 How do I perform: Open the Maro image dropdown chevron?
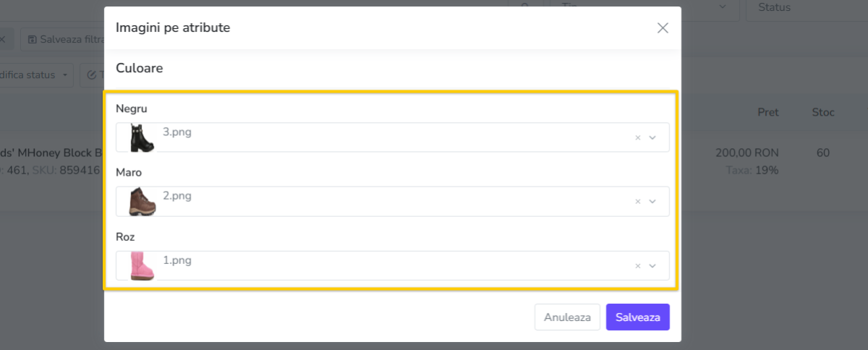coord(652,202)
